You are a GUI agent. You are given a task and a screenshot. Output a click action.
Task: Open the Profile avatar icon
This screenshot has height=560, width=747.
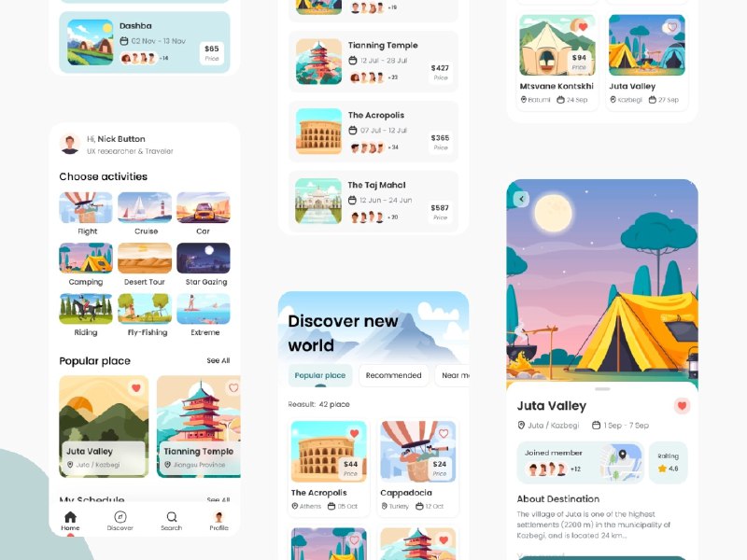point(218,517)
